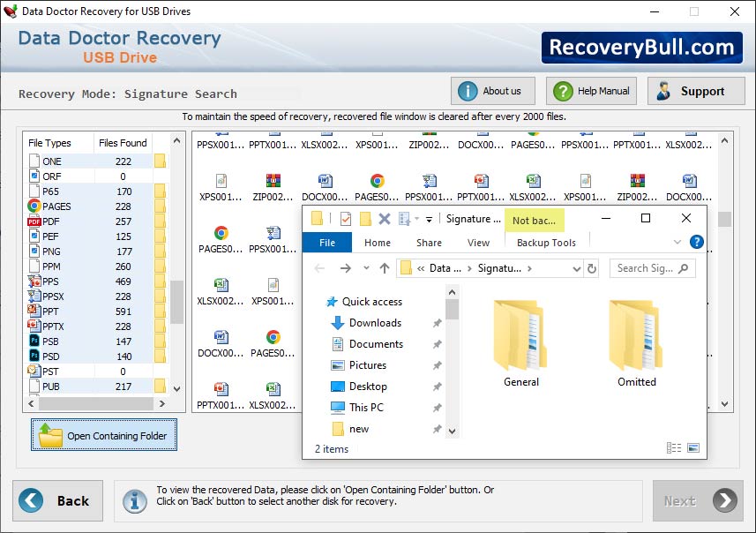
Task: Click the Not backed up contextual tab
Action: tap(535, 221)
